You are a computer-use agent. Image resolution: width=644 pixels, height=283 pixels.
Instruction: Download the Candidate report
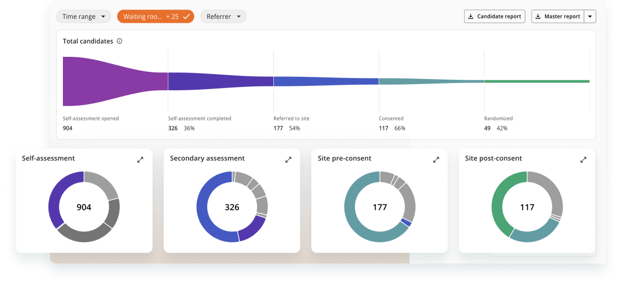495,17
